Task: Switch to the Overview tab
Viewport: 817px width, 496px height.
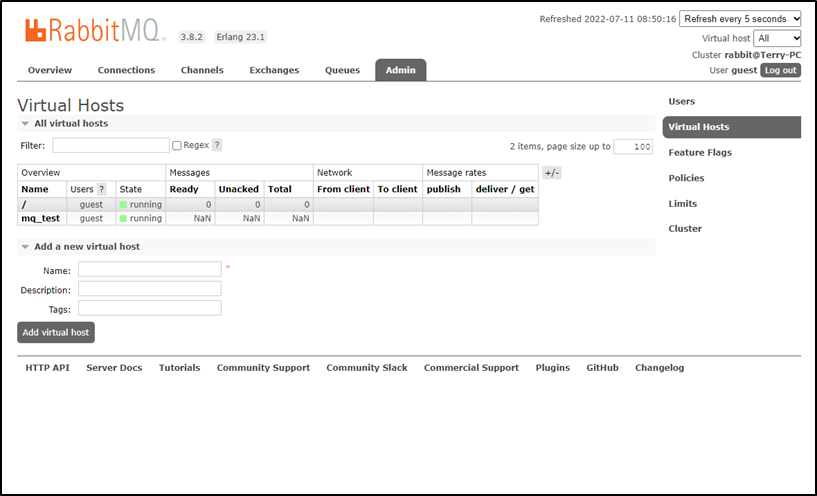Action: click(x=50, y=70)
